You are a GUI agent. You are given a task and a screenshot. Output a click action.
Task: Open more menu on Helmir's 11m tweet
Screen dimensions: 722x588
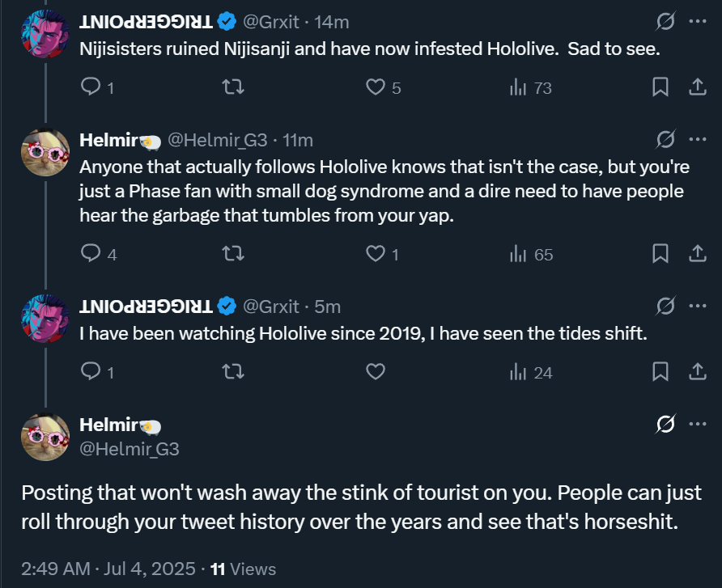(697, 139)
